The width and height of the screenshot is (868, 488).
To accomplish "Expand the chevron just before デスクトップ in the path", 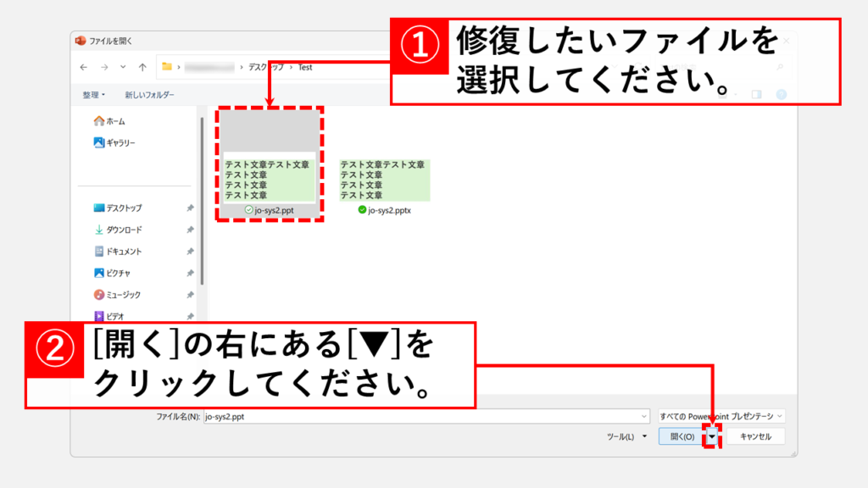I will tap(242, 67).
